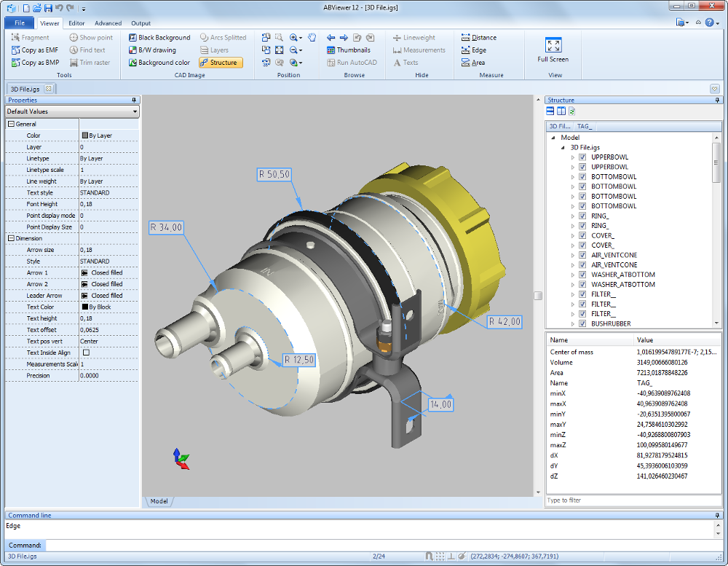Switch to the Output ribbon tab
Viewport: 728px width, 566px height.
[141, 23]
